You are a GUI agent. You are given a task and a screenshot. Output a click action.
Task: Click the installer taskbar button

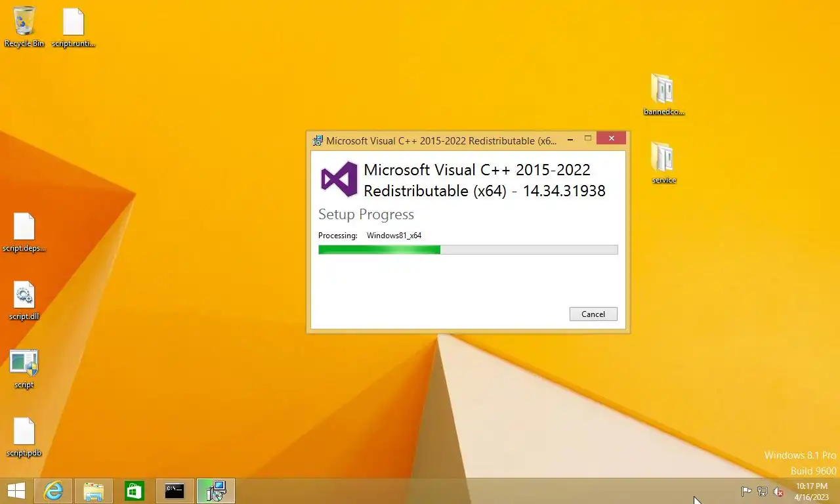click(215, 491)
